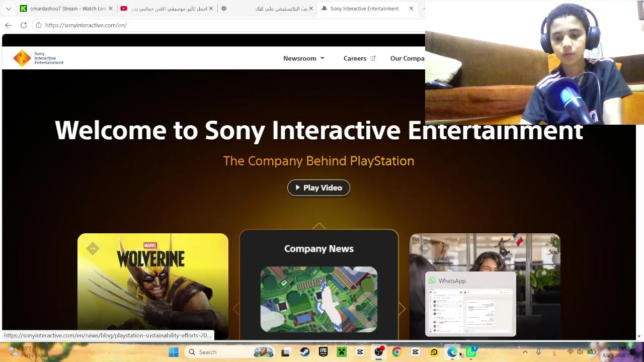
Task: Show hidden system tray icons
Action: pyautogui.click(x=525, y=352)
